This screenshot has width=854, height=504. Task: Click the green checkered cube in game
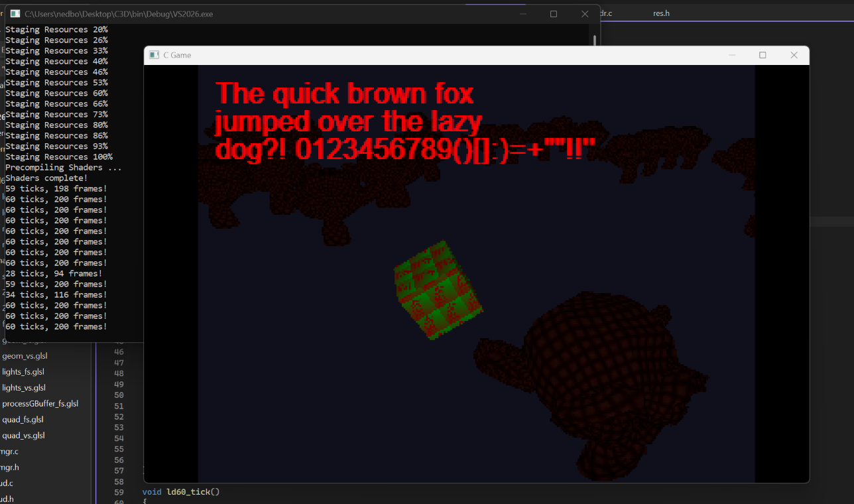(438, 289)
